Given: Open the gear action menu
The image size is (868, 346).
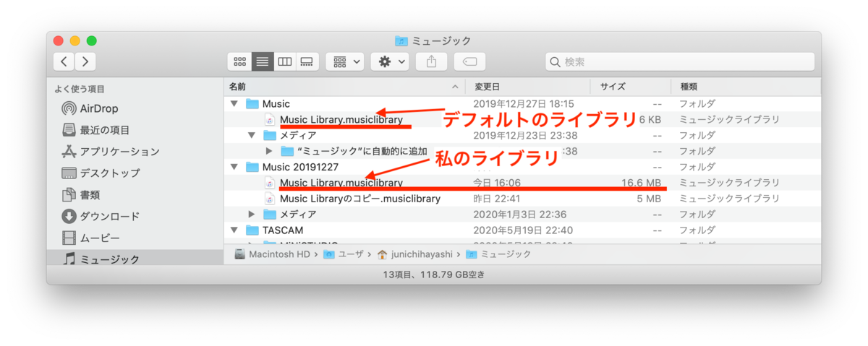Looking at the screenshot, I should pyautogui.click(x=391, y=61).
